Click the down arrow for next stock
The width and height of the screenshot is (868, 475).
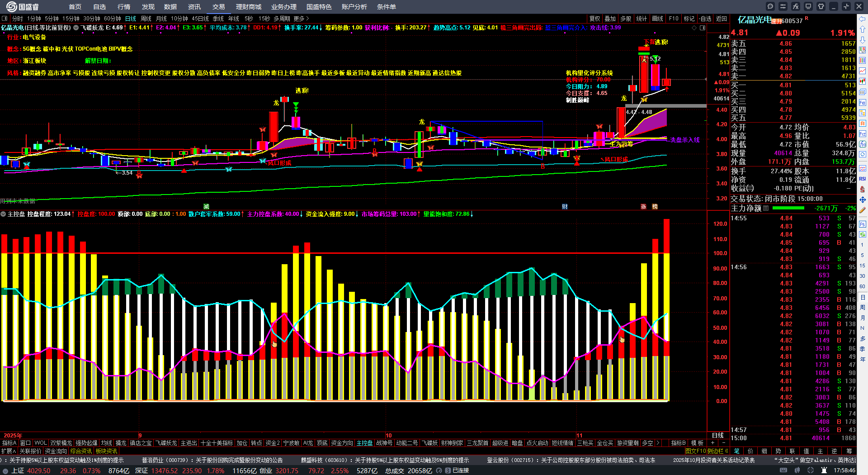pyautogui.click(x=863, y=40)
